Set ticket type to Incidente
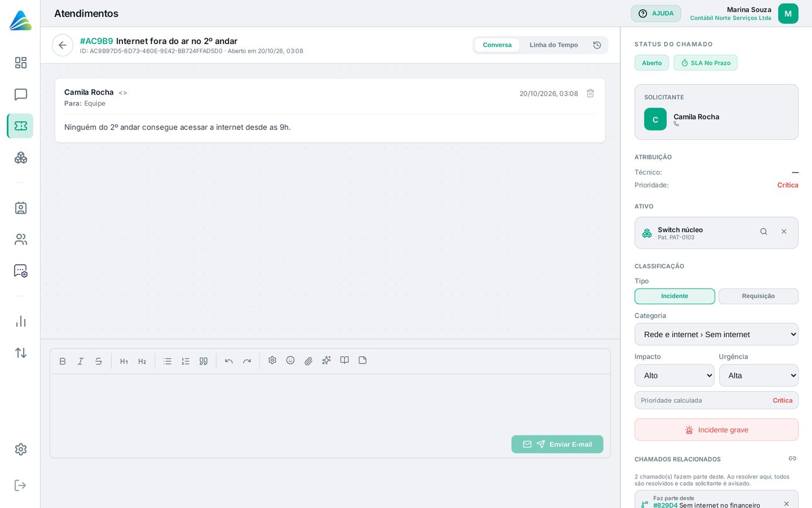Image resolution: width=812 pixels, height=508 pixels. pos(675,296)
